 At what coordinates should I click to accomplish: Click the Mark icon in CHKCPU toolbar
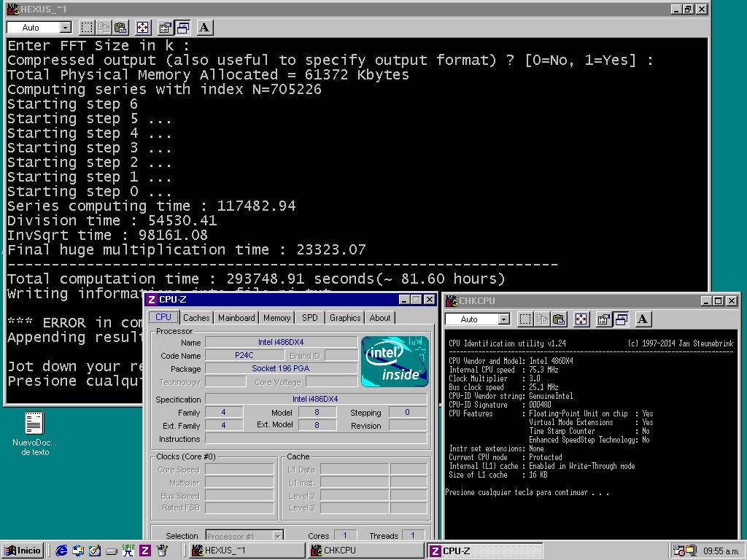tap(525, 319)
